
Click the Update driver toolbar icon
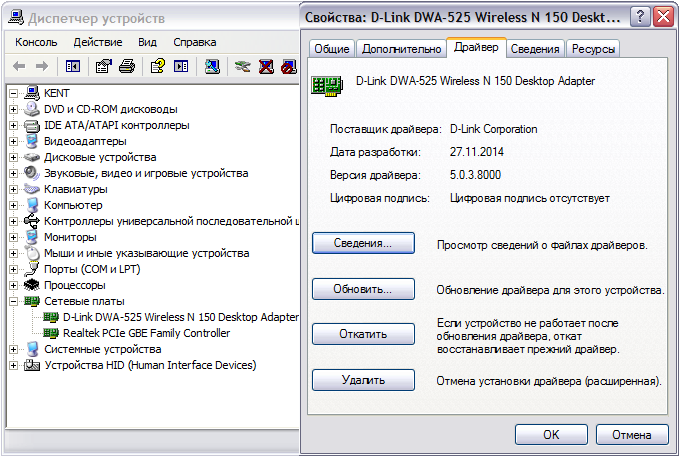[242, 66]
